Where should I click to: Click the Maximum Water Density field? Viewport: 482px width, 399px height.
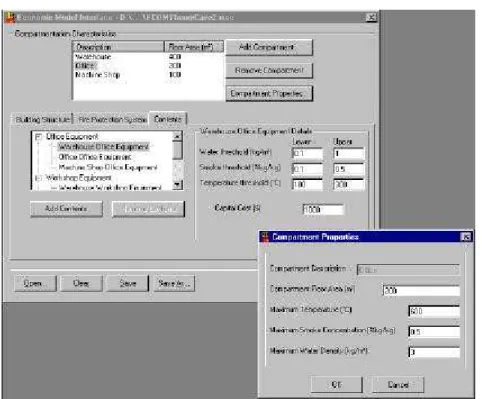tap(434, 352)
